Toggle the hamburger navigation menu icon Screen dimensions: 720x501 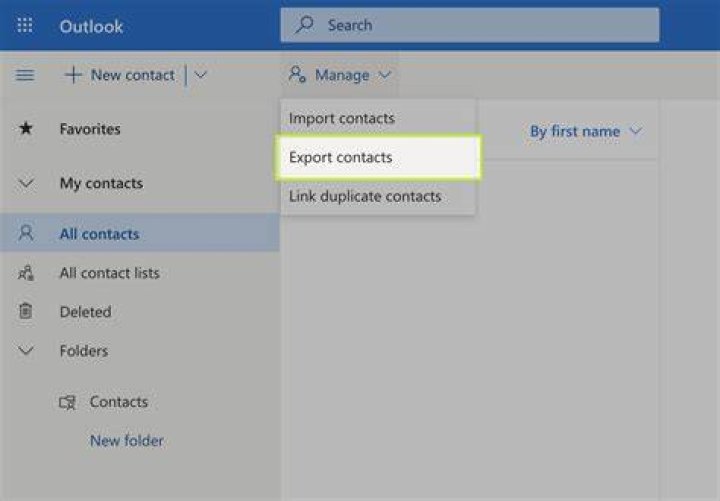pyautogui.click(x=25, y=75)
